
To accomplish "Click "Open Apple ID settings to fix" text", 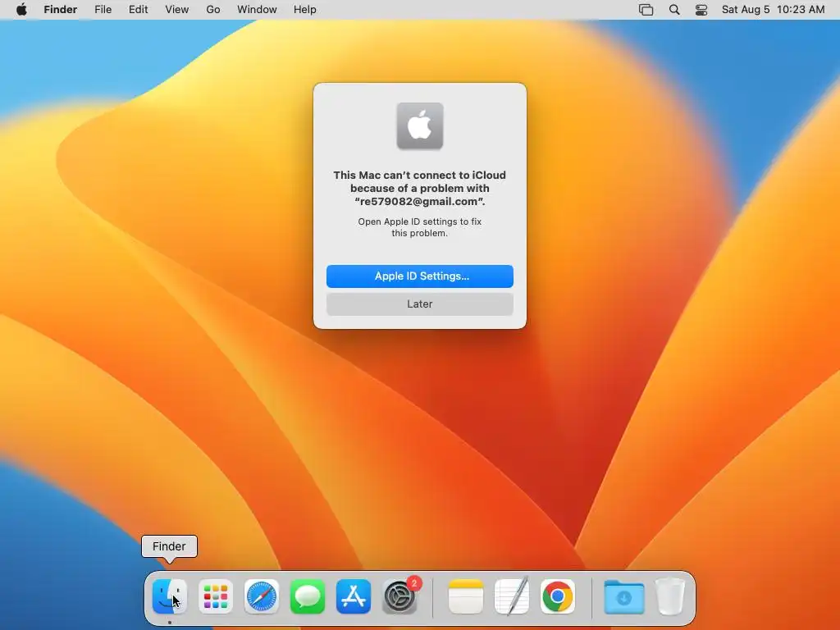I will click(419, 221).
